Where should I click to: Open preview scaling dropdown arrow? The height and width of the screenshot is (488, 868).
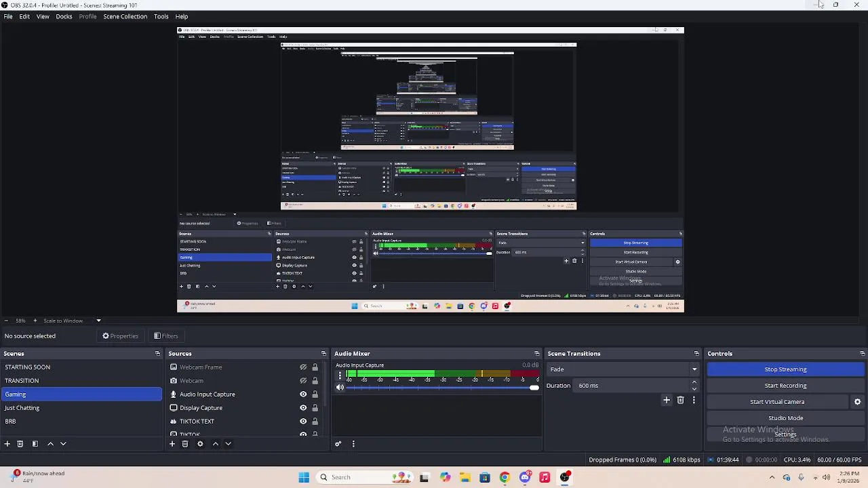(x=98, y=321)
